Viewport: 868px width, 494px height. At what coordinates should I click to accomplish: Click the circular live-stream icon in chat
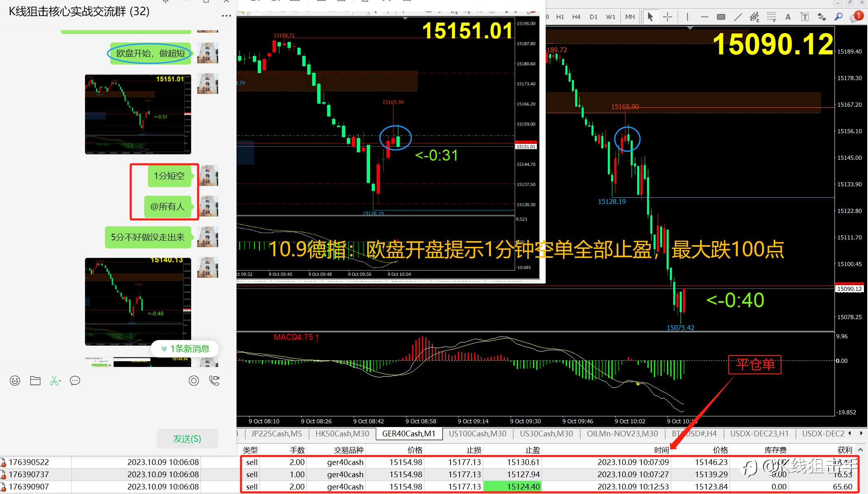coord(194,381)
